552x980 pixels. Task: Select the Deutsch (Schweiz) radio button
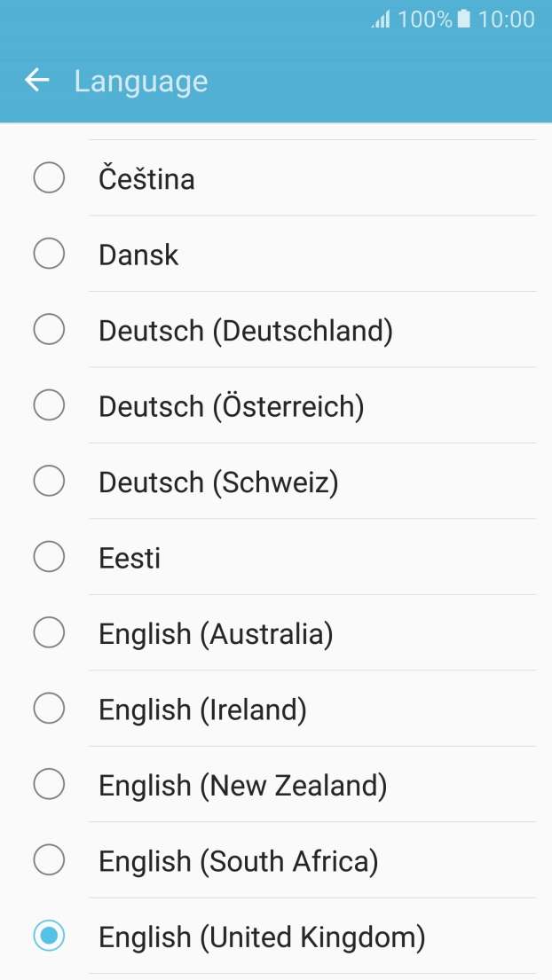click(49, 481)
